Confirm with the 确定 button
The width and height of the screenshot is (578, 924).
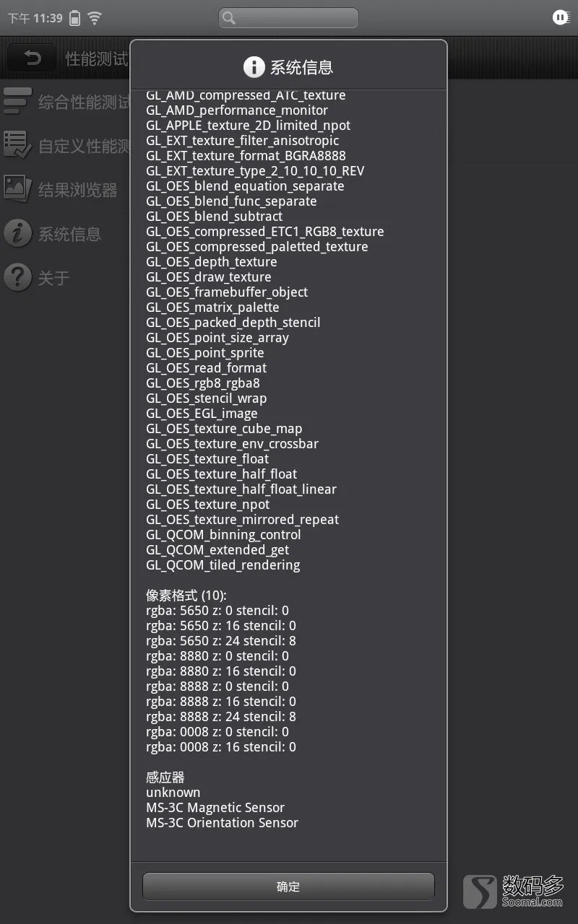(288, 886)
